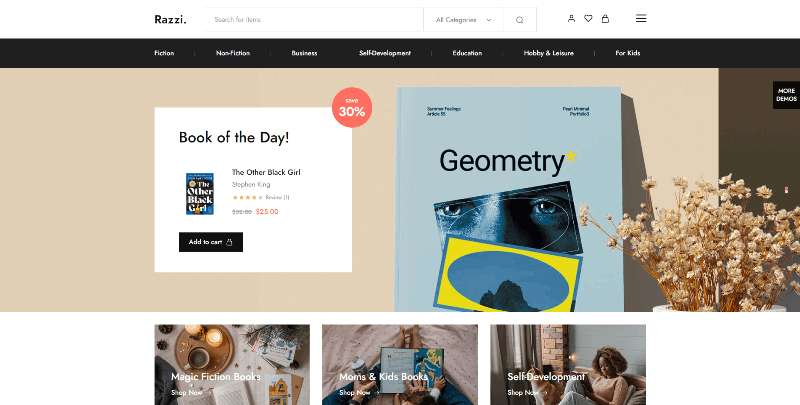This screenshot has width=800, height=405.
Task: Go to the For Kids category
Action: click(x=628, y=53)
